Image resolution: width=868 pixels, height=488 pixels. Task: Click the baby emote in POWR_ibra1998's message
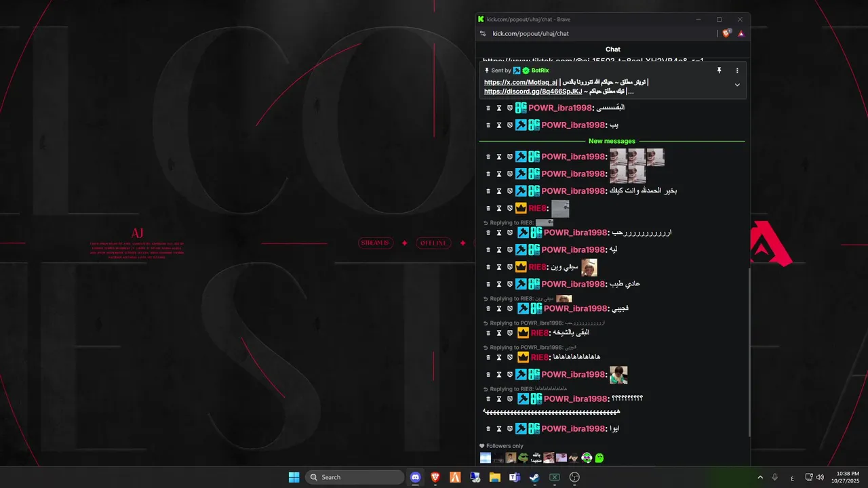[618, 375]
